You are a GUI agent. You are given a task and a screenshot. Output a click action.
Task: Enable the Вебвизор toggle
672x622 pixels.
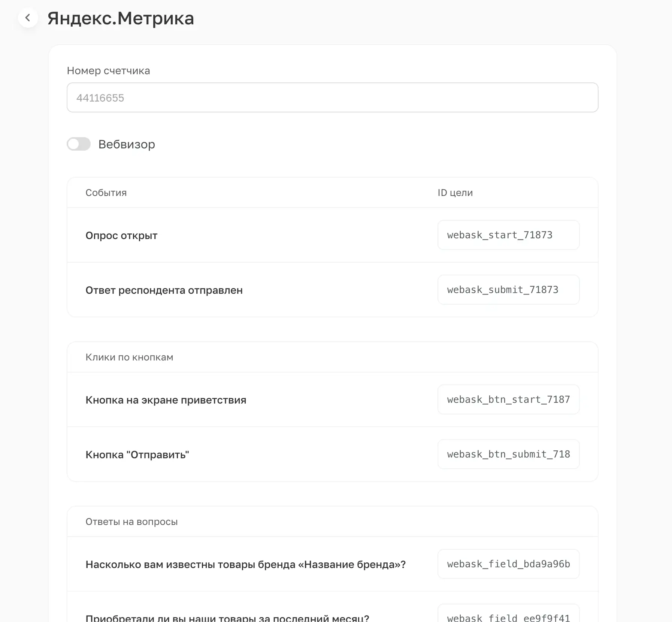79,144
